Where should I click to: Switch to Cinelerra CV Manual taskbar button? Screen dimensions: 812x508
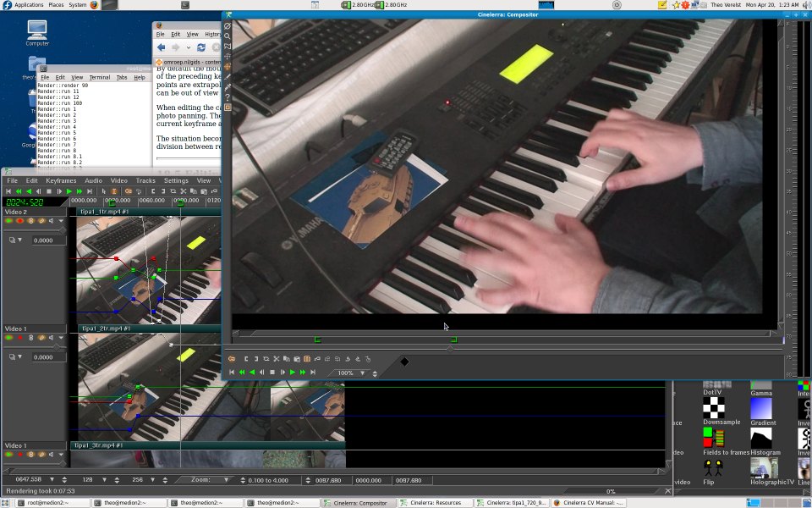pyautogui.click(x=588, y=503)
